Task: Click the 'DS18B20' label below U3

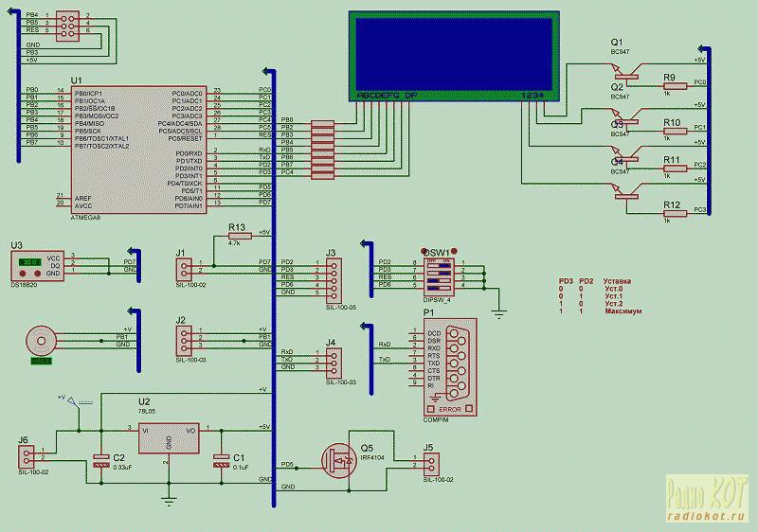Action: pos(24,285)
